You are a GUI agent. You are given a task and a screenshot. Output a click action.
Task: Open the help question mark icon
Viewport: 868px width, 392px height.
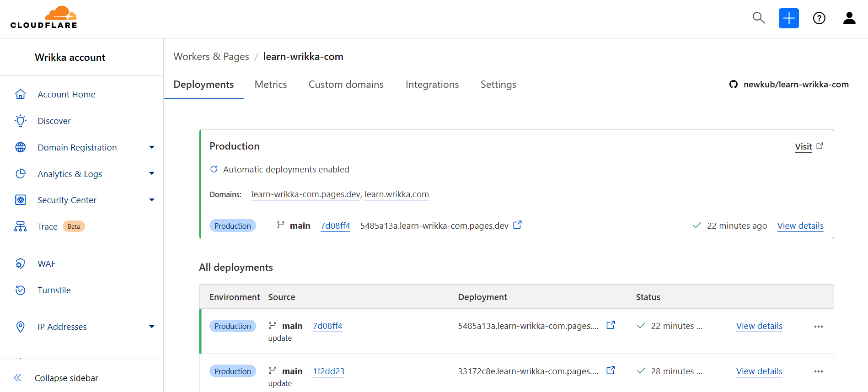[x=819, y=18]
